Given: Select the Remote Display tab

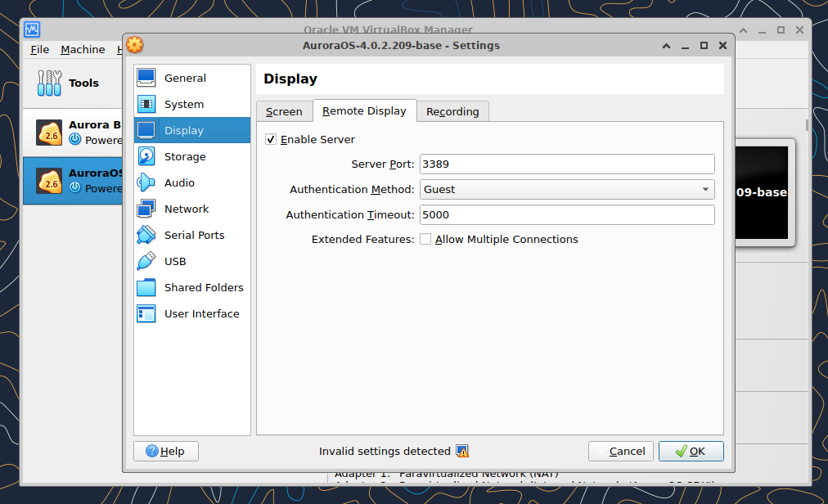Looking at the screenshot, I should (364, 111).
